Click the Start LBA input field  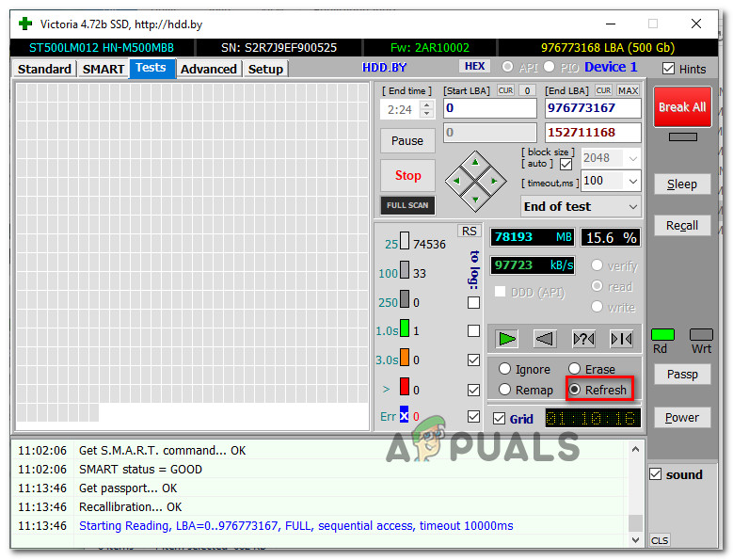click(490, 108)
